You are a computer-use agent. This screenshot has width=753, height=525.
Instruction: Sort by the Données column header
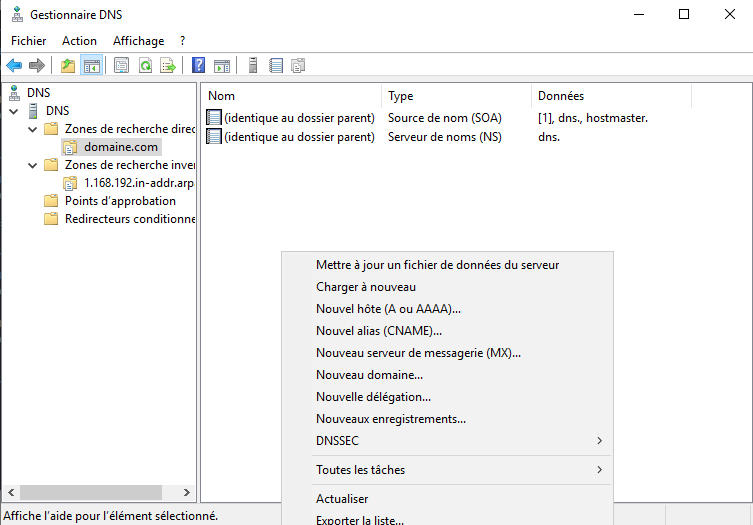612,96
